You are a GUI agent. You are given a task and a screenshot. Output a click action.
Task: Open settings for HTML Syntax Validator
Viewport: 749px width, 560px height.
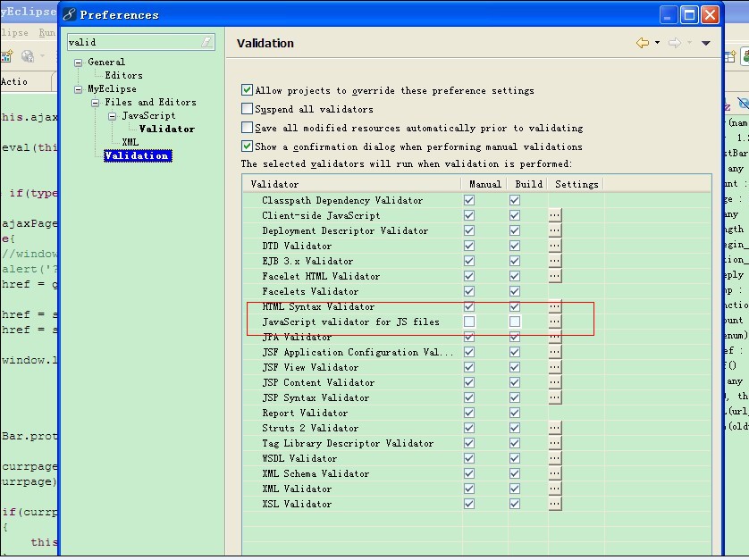pos(554,306)
